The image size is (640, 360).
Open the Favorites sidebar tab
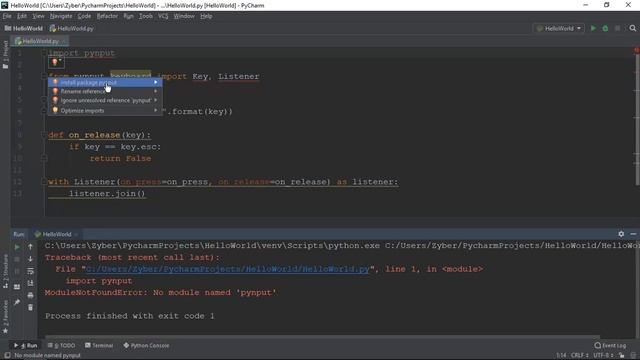pos(5,316)
